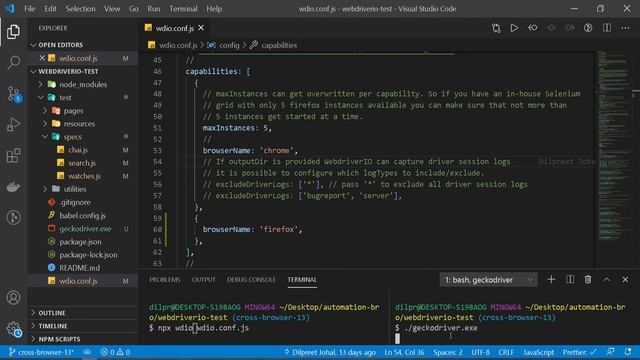Expand the NPM Scripts section
Viewport: 640px width, 360px height.
tap(83, 339)
